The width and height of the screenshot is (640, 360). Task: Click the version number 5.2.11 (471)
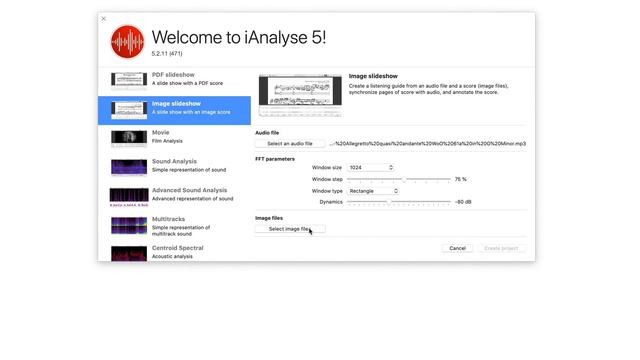tap(167, 53)
